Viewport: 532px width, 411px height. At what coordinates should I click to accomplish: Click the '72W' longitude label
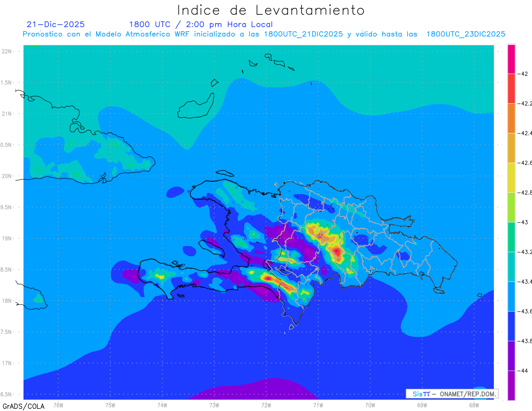click(x=266, y=405)
